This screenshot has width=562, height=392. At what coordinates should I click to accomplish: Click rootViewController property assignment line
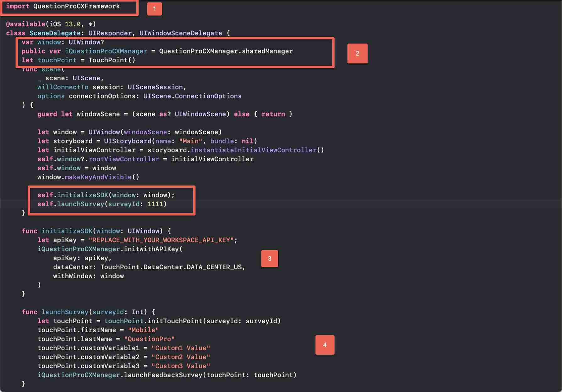pos(145,159)
